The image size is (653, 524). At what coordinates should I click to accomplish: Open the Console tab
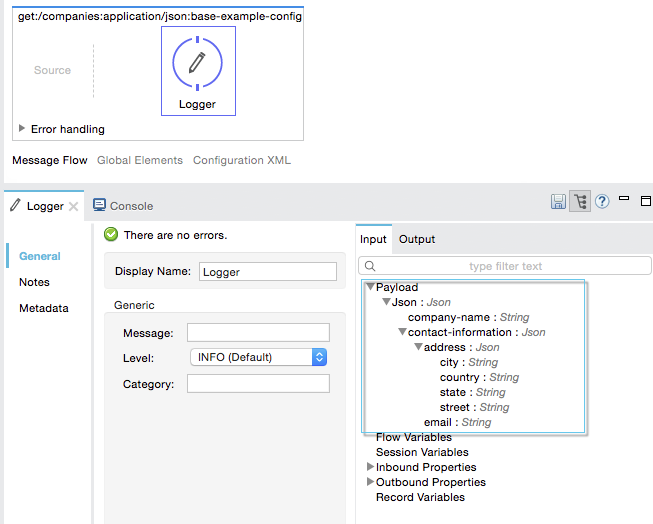(123, 206)
